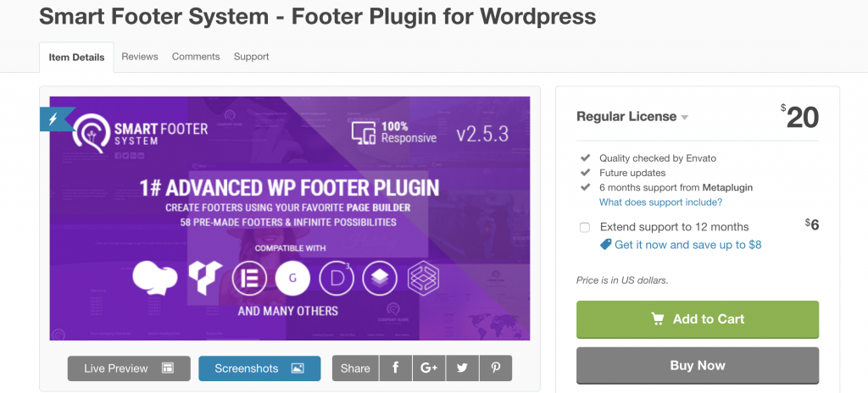868x393 pixels.
Task: Click the Visual Composer cube logo
Action: pos(205,277)
